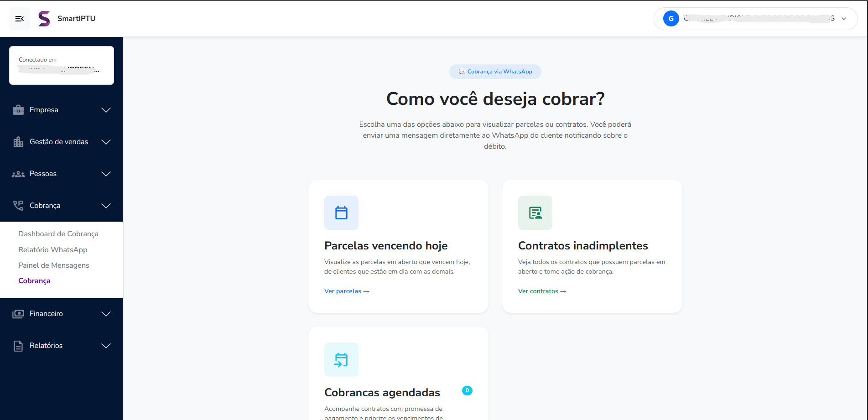Click the cyan scheduled calendar icon
This screenshot has height=420, width=868.
(x=341, y=359)
